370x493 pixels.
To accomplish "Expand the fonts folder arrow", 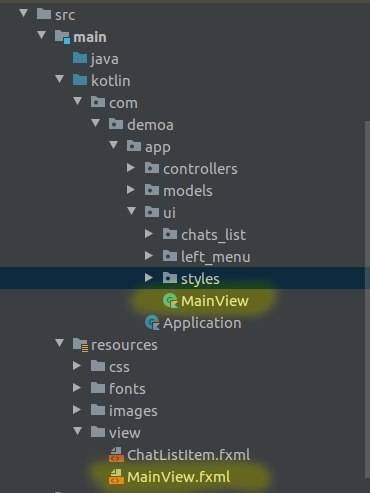I will coord(77,388).
